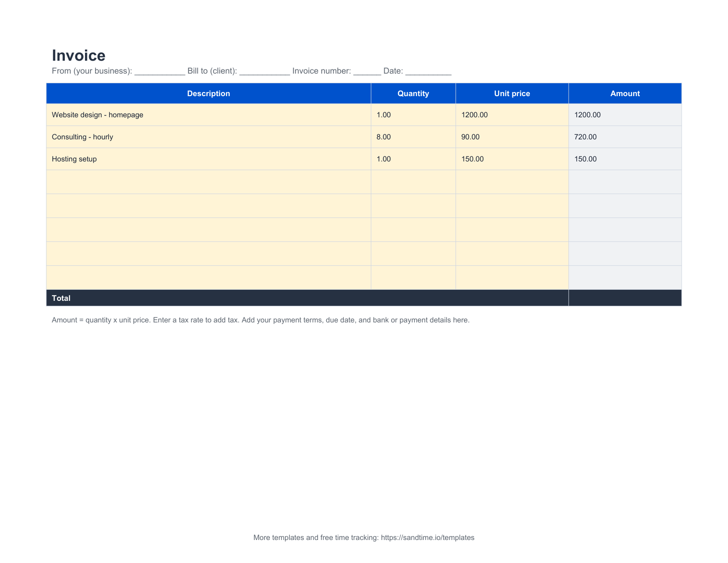Click the 'Consulting - hourly' description cell
The width and height of the screenshot is (728, 563).
point(209,137)
